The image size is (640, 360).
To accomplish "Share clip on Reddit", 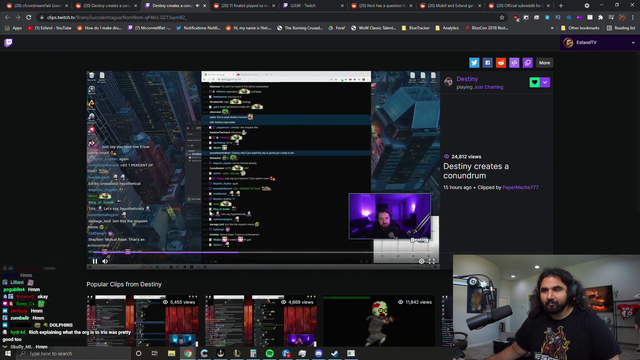I will [501, 63].
